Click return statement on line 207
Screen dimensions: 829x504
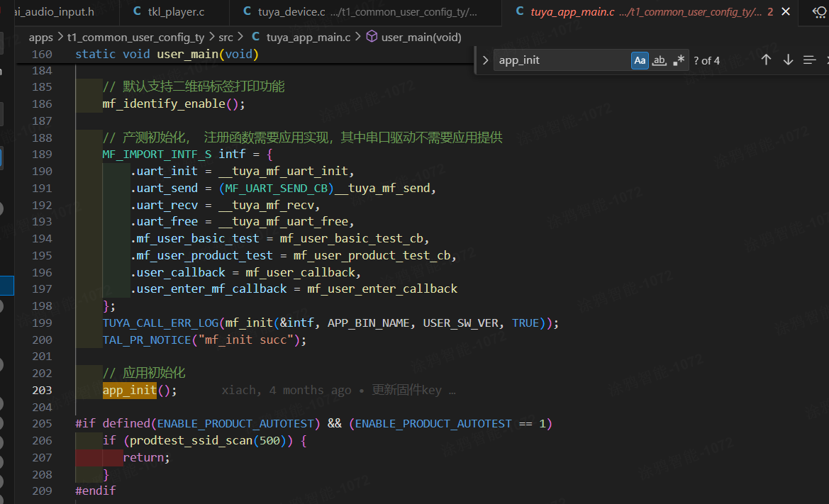(x=143, y=457)
